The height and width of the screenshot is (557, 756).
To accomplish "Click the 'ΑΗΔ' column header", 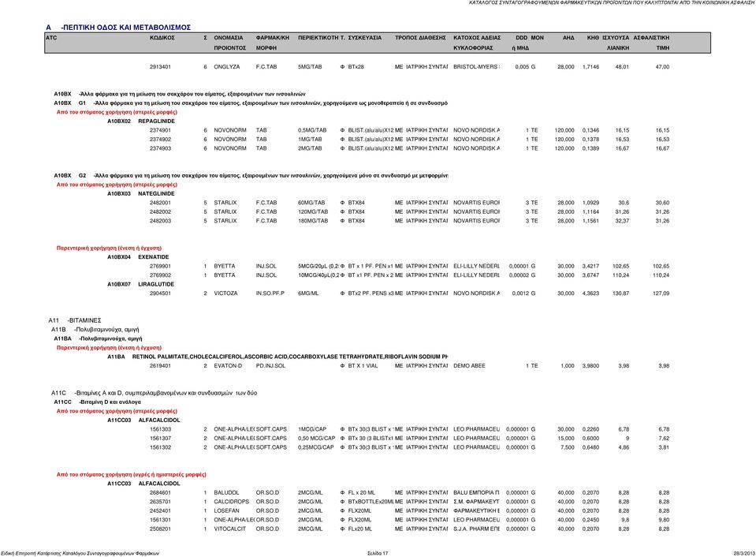I will tap(568, 38).
